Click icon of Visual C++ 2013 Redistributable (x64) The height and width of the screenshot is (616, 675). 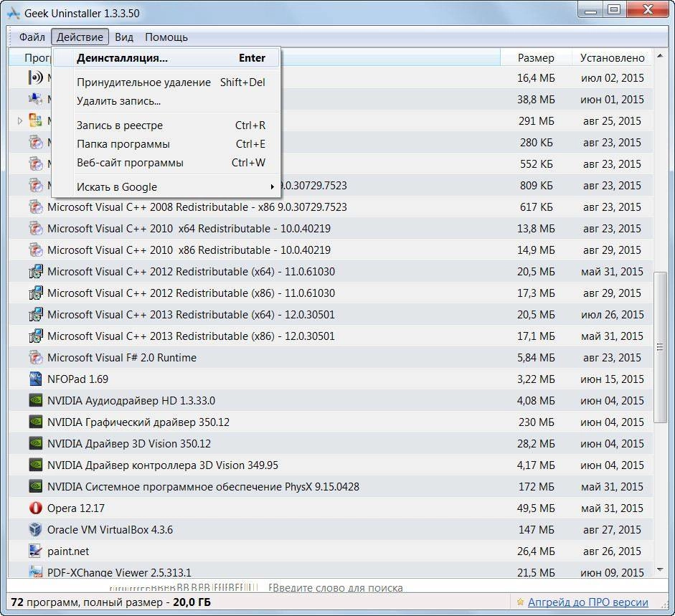[x=35, y=315]
